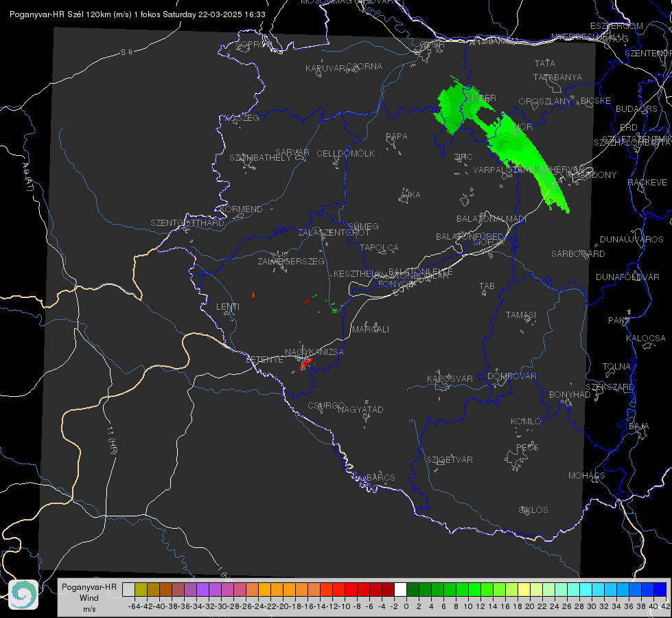Click the CELLDOMOLK label
672x618 pixels.
click(345, 154)
